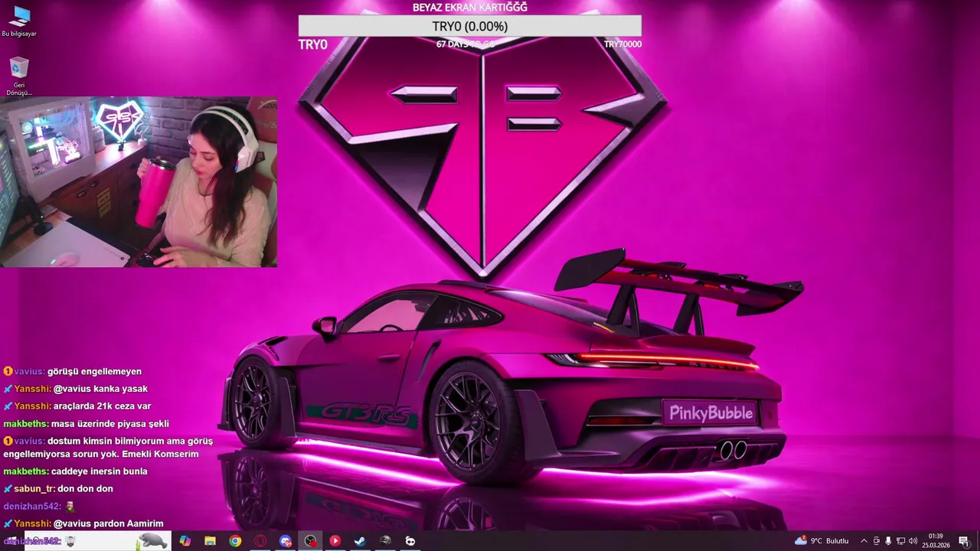This screenshot has width=980, height=551.
Task: Open the weather widget showing 9°C Bulutlu
Action: 822,541
